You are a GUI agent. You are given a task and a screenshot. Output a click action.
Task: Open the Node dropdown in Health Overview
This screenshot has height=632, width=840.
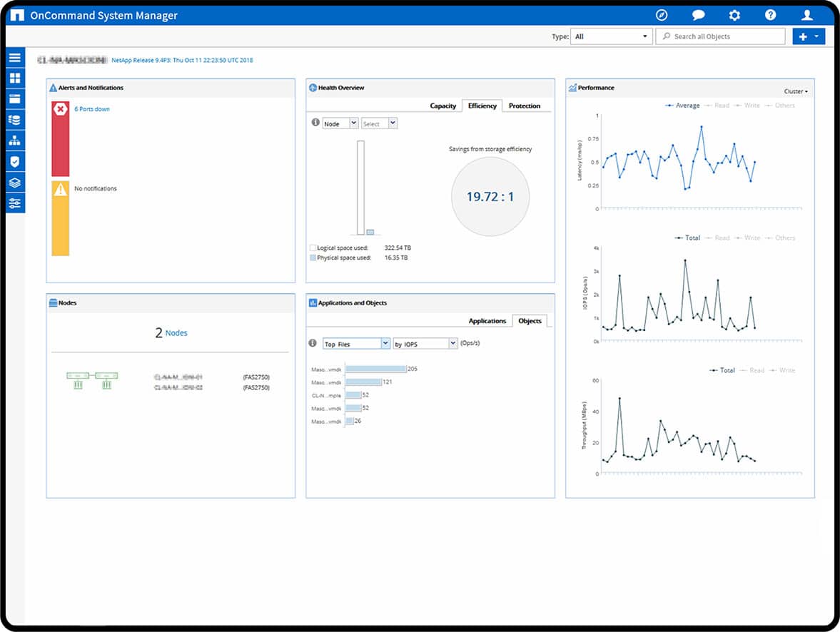(340, 123)
